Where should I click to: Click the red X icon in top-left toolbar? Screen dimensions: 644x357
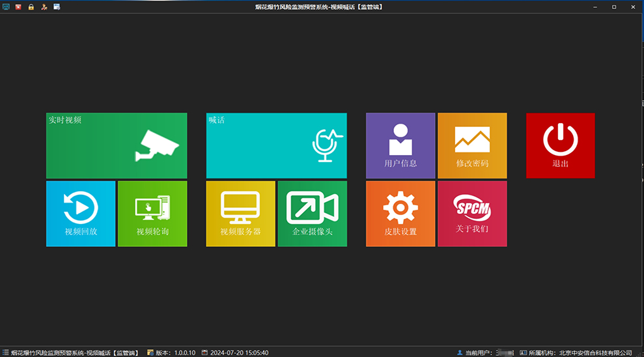(x=18, y=7)
